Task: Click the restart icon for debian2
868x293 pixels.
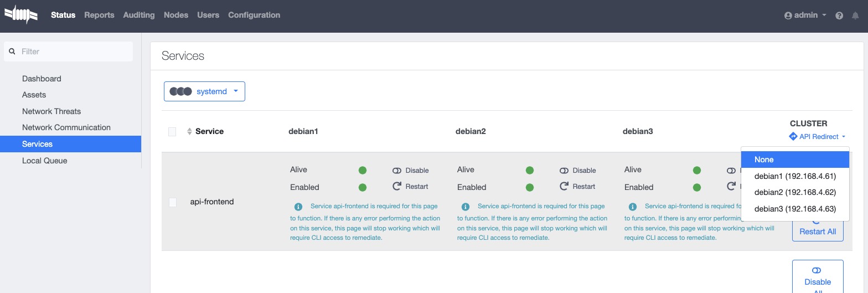Action: click(x=564, y=186)
